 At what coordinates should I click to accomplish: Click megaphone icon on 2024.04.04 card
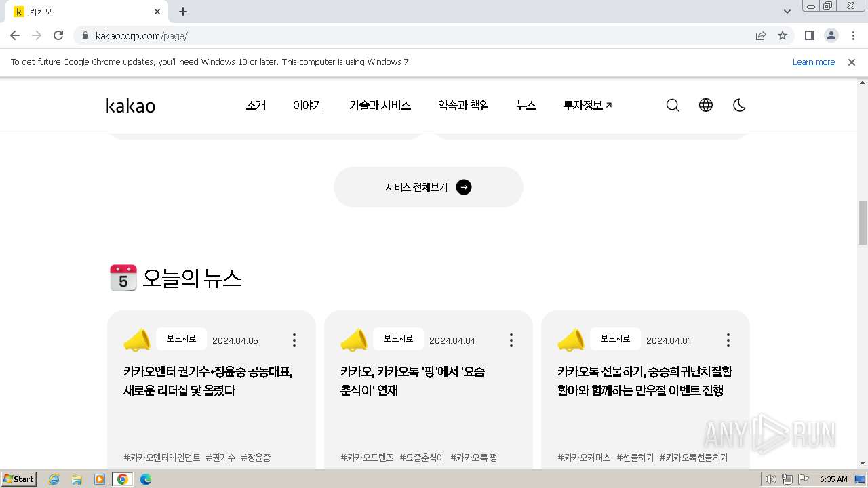[x=354, y=340]
